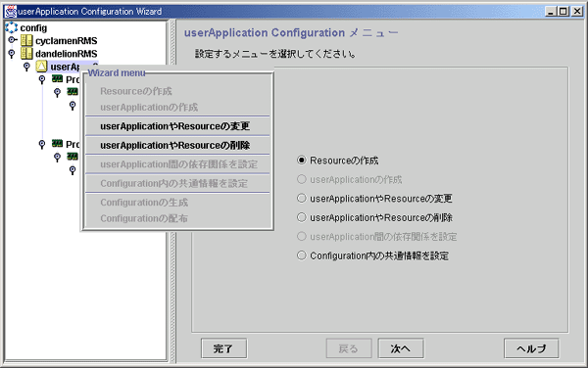This screenshot has height=368, width=588.
Task: Click the application icon in title bar
Action: [x=11, y=12]
